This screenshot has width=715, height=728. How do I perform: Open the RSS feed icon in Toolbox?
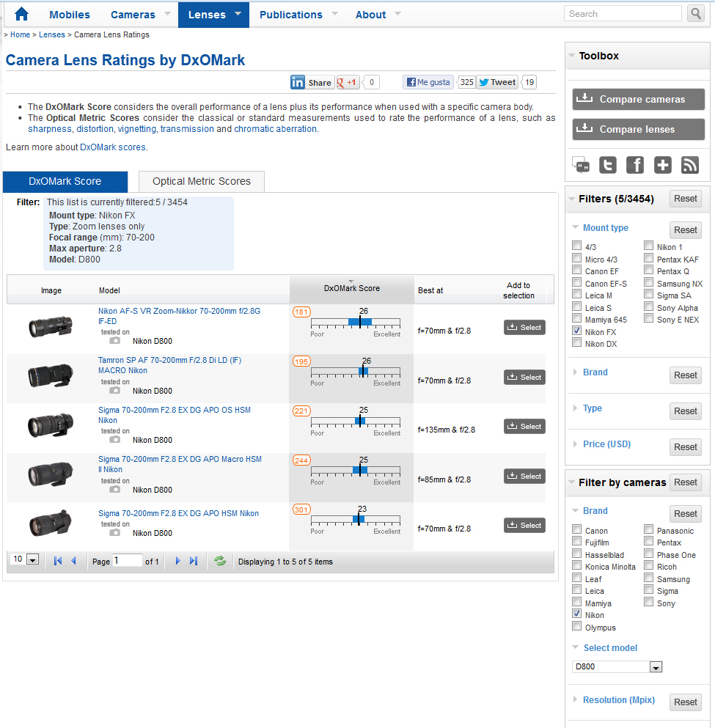click(x=690, y=165)
